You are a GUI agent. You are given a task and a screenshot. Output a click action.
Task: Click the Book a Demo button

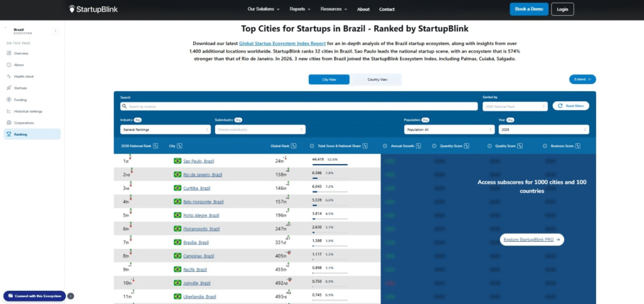(529, 9)
